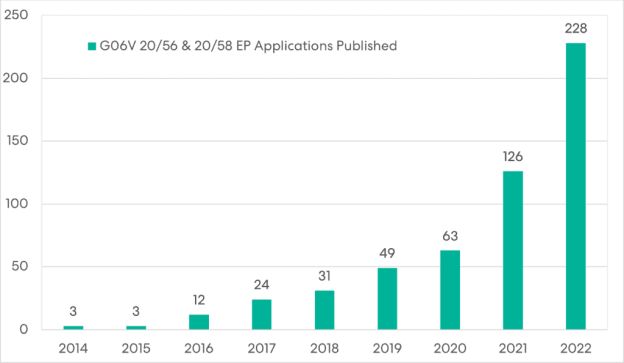This screenshot has width=624, height=363.
Task: Click the data label 228
Action: click(576, 28)
